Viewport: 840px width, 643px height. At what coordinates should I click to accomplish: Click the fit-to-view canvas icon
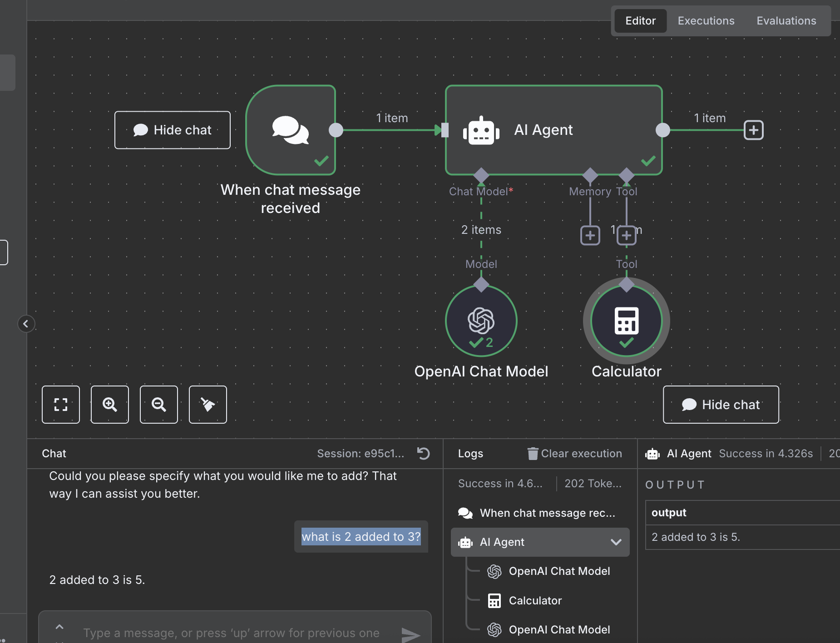61,405
